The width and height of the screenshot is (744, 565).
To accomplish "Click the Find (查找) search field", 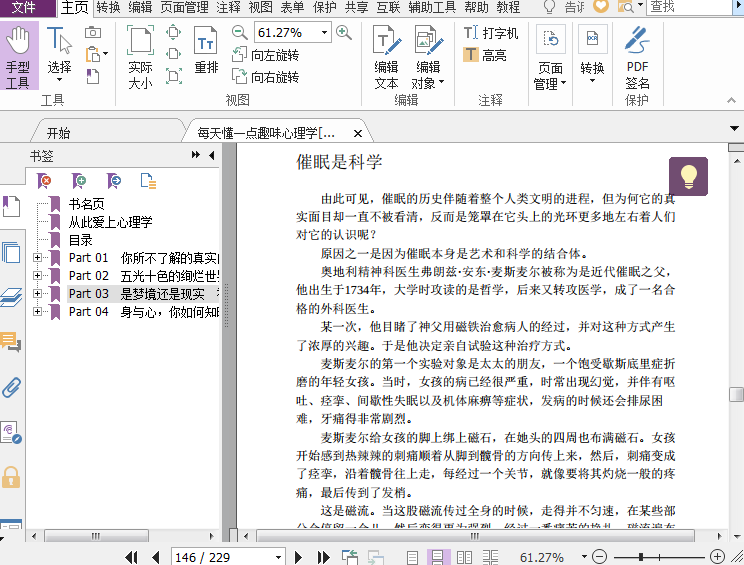I will (689, 7).
